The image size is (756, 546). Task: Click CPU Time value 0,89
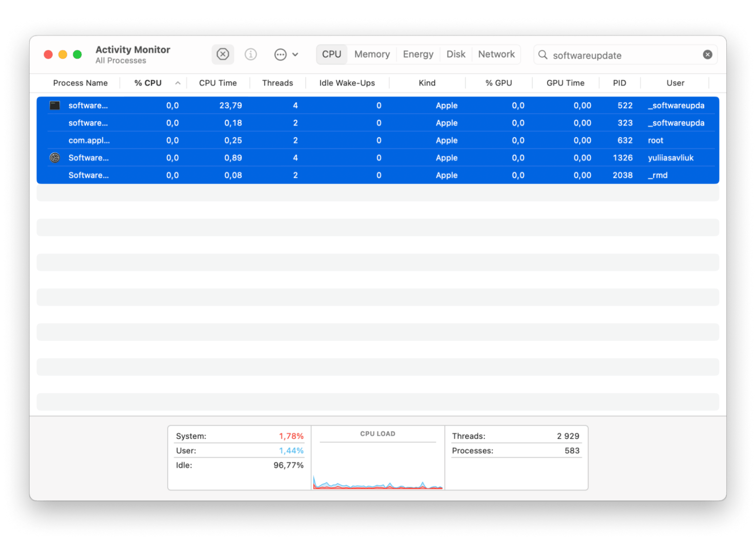pyautogui.click(x=233, y=158)
